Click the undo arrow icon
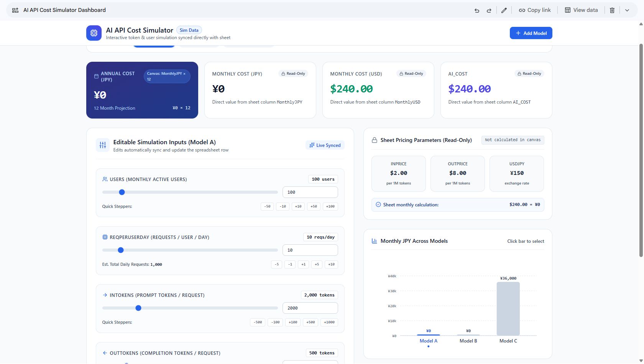 coord(477,10)
